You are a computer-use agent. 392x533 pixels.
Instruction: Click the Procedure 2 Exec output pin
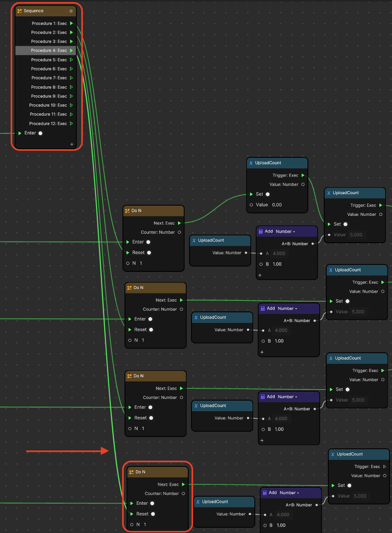point(71,32)
